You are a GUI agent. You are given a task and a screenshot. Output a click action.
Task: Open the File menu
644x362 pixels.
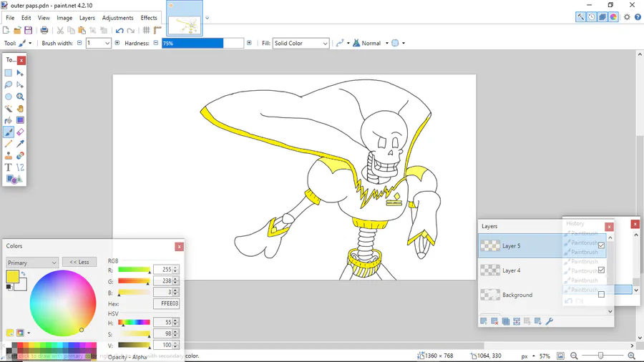point(10,18)
